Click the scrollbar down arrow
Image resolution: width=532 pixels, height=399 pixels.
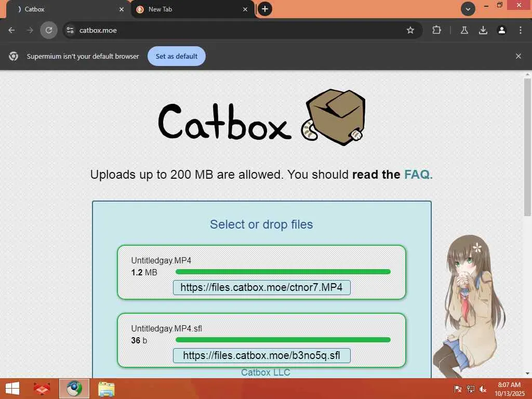coord(527,373)
